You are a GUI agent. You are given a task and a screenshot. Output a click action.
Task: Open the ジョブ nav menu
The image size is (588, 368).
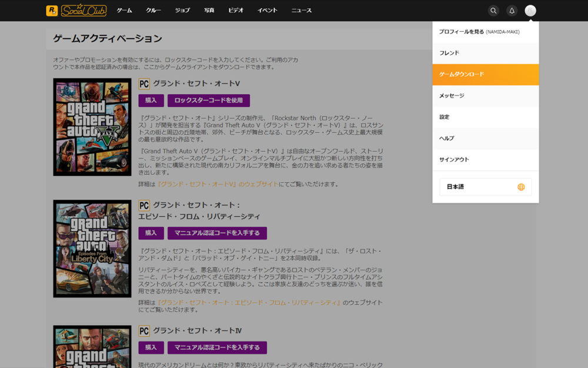182,11
